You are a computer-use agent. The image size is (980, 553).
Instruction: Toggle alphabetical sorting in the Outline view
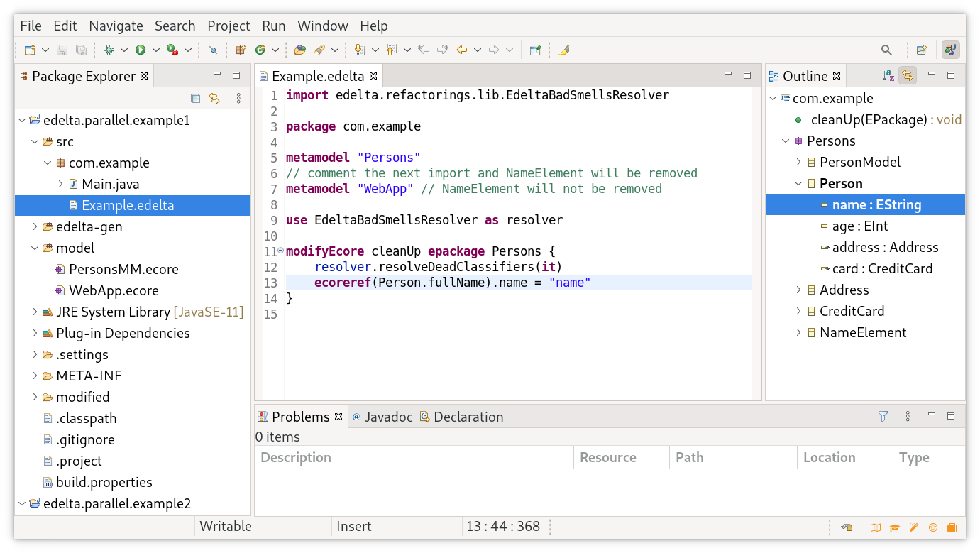click(x=888, y=75)
